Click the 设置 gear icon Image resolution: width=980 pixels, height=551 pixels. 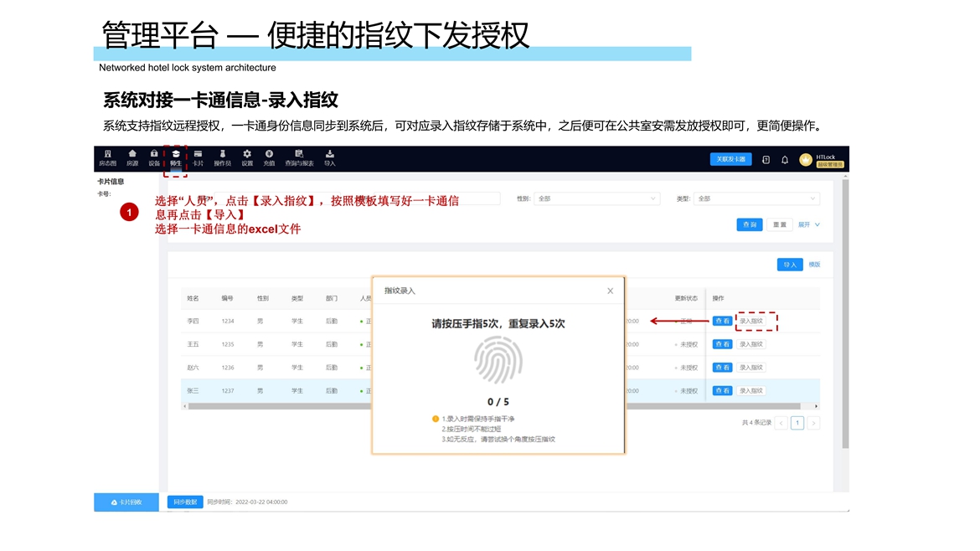pyautogui.click(x=247, y=154)
